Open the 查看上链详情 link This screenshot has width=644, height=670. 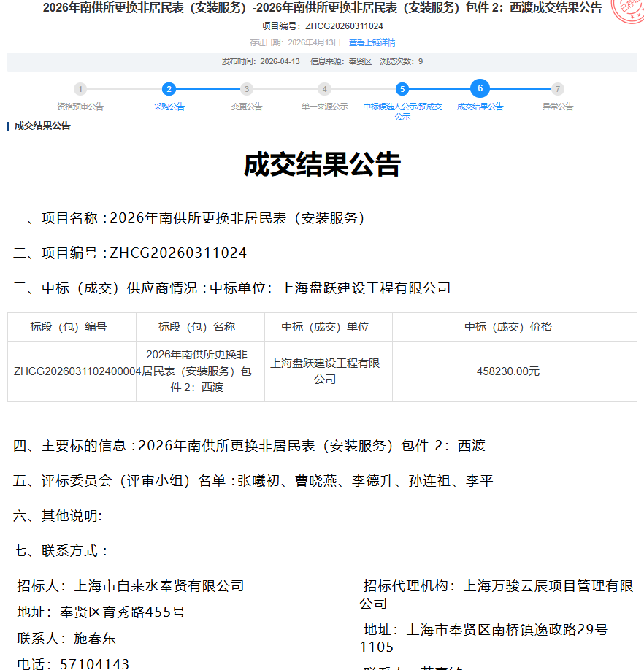[372, 42]
